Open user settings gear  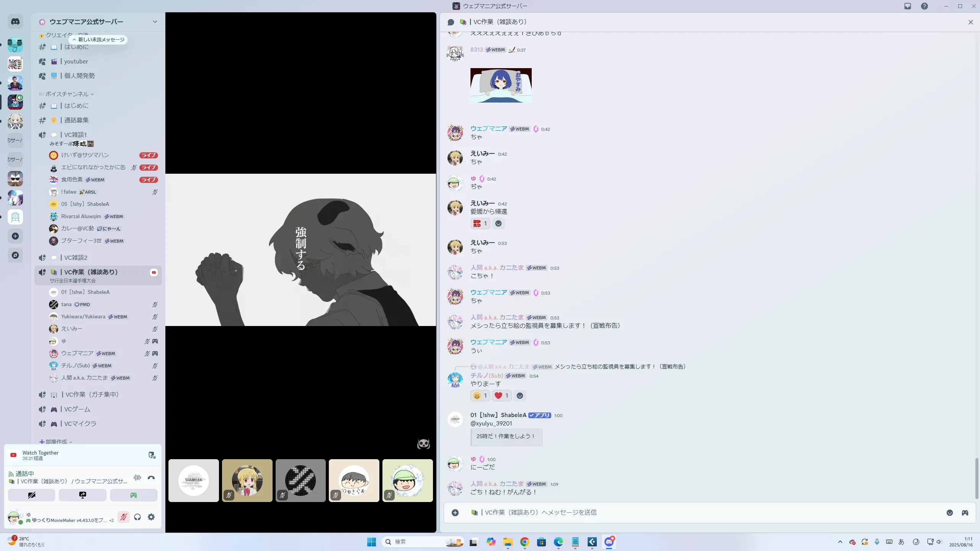pyautogui.click(x=151, y=517)
